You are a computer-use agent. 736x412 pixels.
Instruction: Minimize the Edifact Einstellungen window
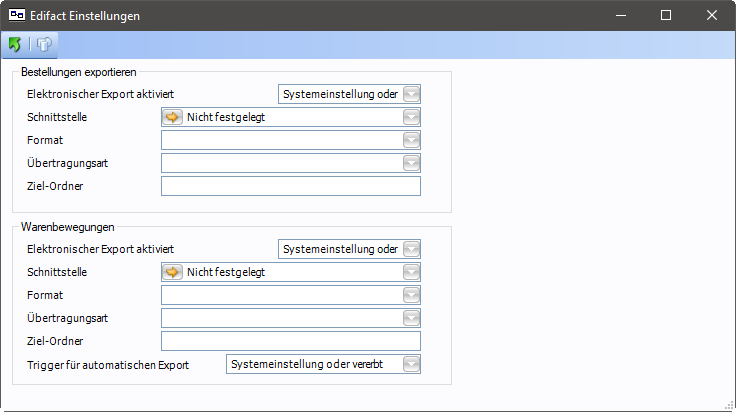point(620,16)
